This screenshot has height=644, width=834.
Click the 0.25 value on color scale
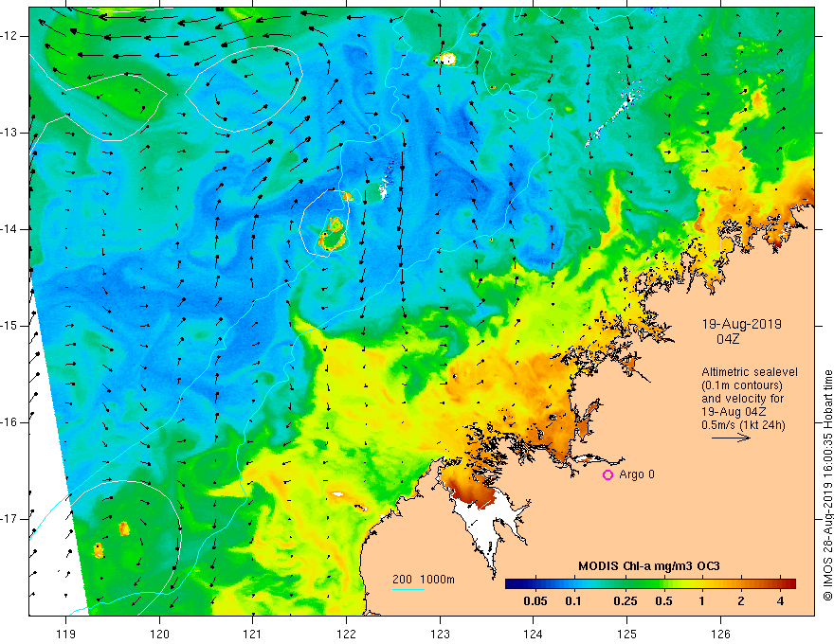tap(625, 601)
